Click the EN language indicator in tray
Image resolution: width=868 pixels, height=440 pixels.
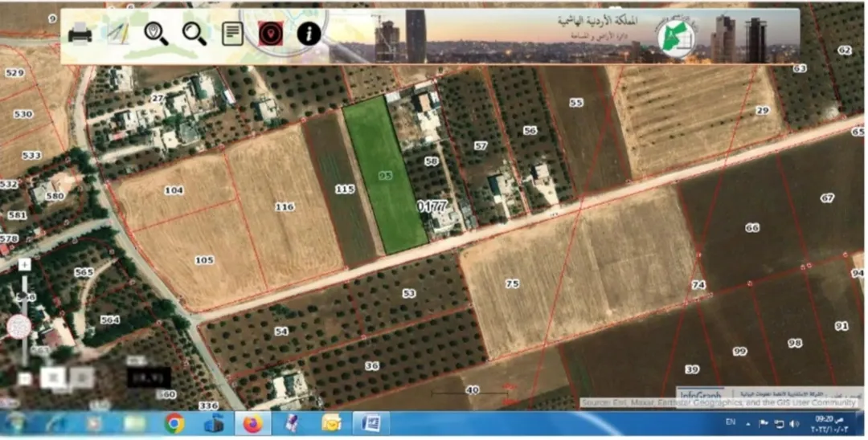[x=731, y=422]
